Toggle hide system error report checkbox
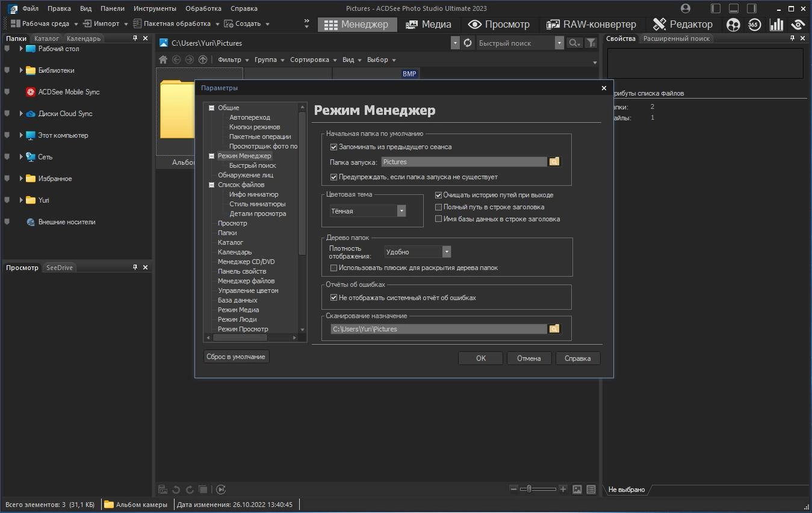Screen dimensions: 812x513 pos(333,298)
